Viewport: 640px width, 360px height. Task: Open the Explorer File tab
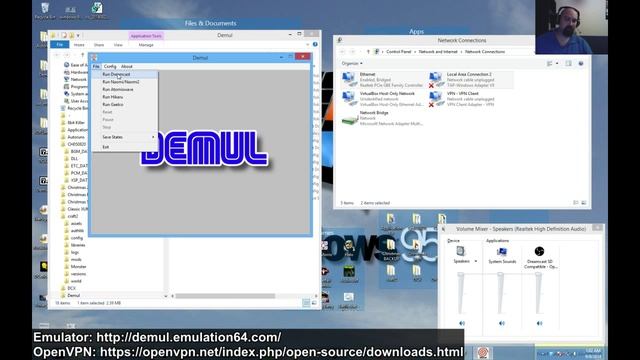(60, 44)
